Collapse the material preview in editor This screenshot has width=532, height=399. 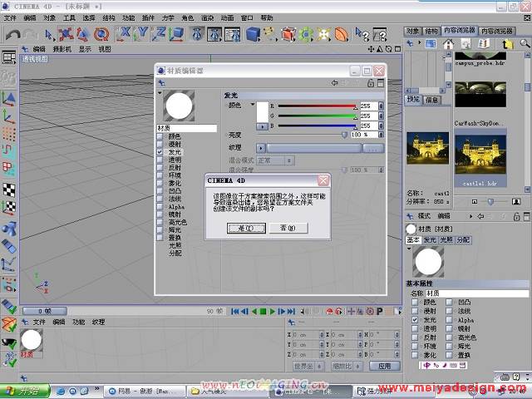[160, 92]
